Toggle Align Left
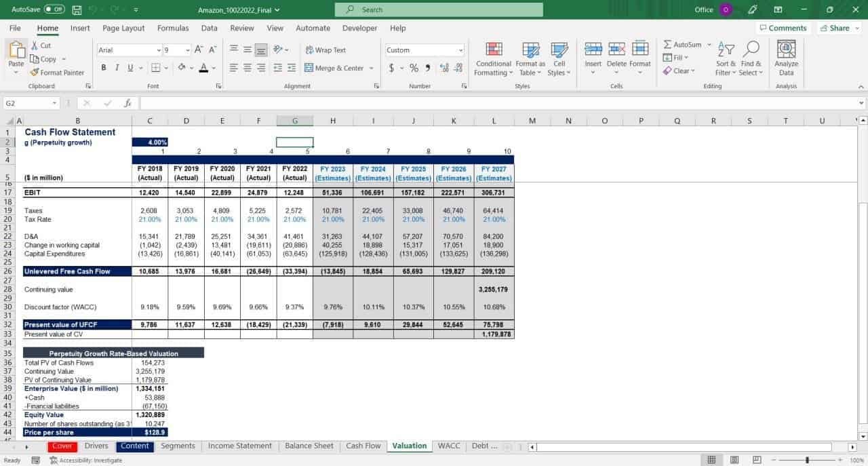 (233, 67)
